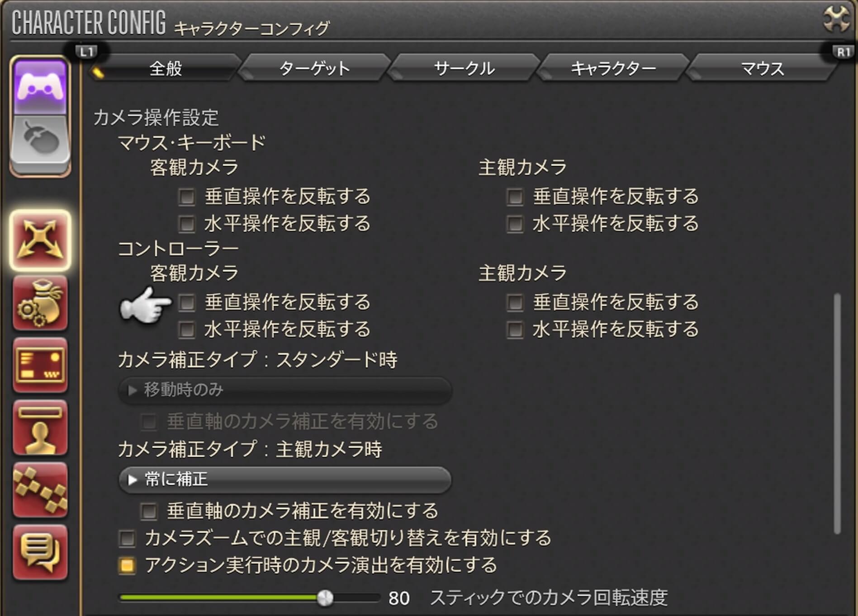Switch to the キャラクター tab
Image resolution: width=858 pixels, height=616 pixels.
(x=613, y=68)
